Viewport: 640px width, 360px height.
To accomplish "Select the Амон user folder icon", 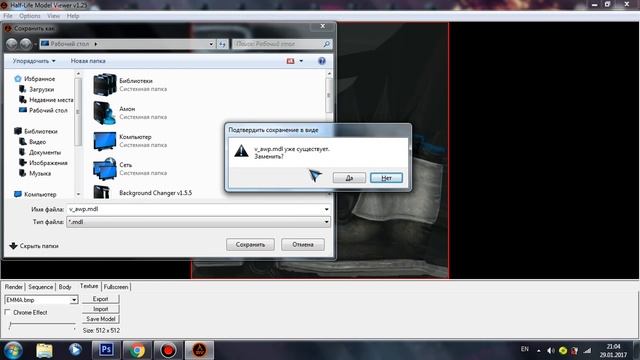I will 105,112.
